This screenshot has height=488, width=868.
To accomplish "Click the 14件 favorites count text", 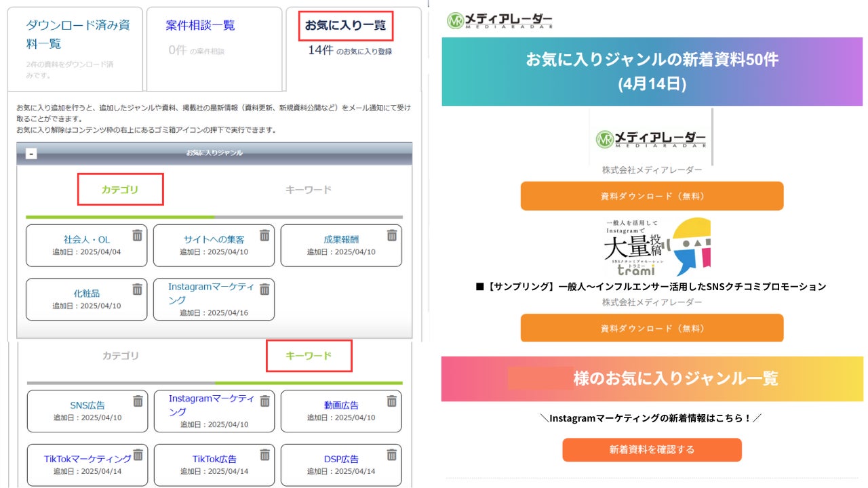I will 321,50.
